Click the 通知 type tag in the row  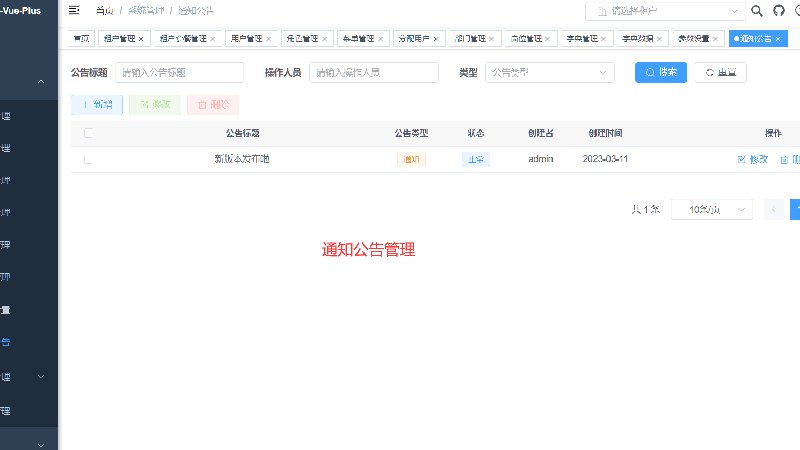[411, 159]
